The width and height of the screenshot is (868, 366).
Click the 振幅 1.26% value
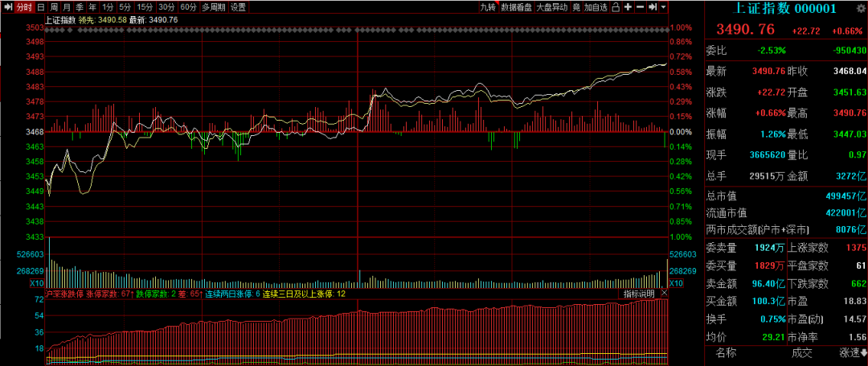click(x=772, y=134)
